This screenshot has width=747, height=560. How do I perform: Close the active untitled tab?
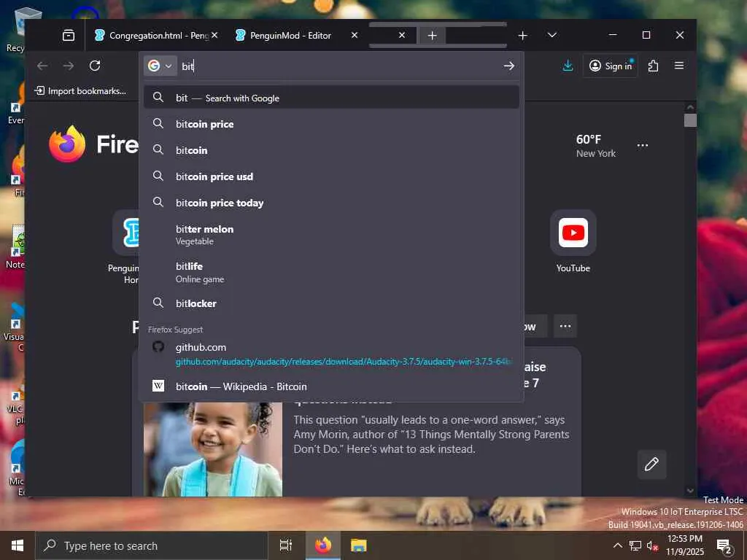point(402,35)
